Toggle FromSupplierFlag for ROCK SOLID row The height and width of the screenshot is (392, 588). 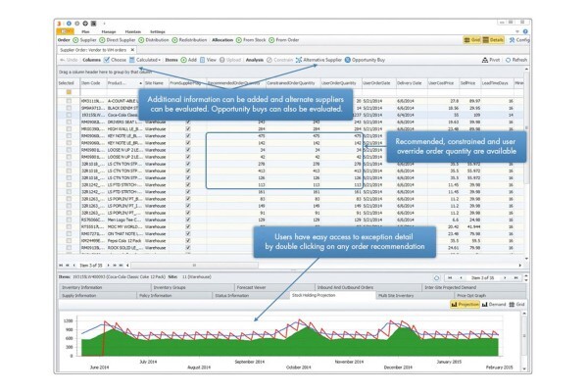pyautogui.click(x=188, y=248)
